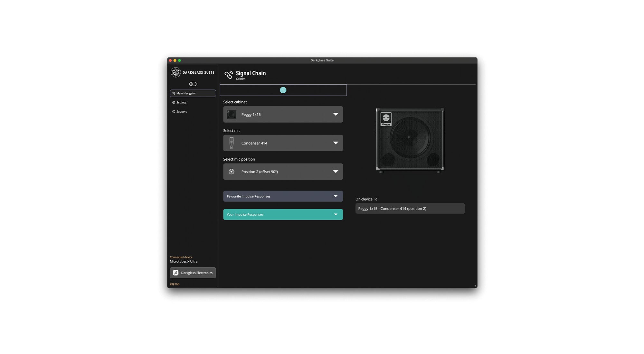Click the mic position target icon
This screenshot has height=354, width=644.
click(231, 172)
